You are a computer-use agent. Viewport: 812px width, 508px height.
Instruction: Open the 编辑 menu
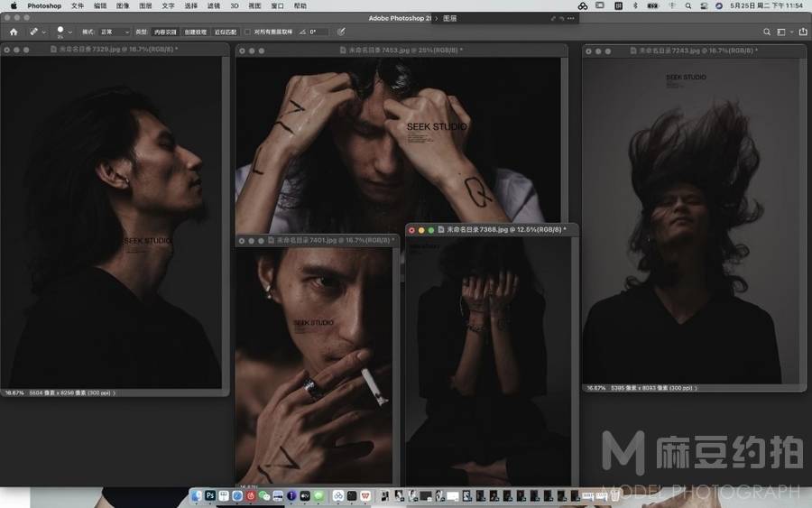[100, 5]
